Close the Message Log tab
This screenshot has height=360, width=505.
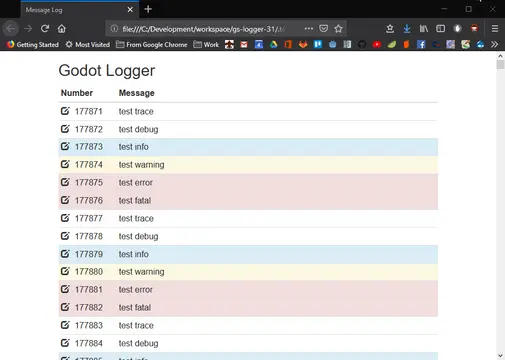click(130, 10)
